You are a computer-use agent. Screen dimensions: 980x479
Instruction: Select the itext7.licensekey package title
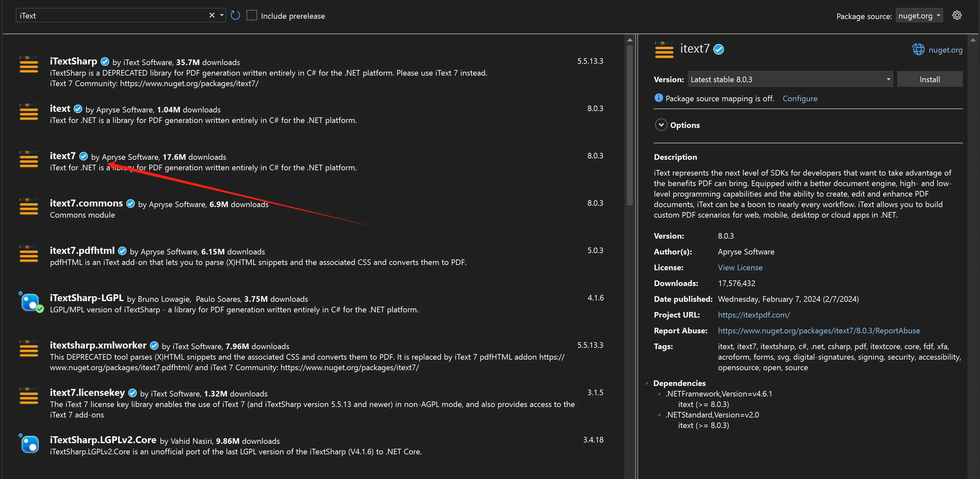tap(87, 393)
